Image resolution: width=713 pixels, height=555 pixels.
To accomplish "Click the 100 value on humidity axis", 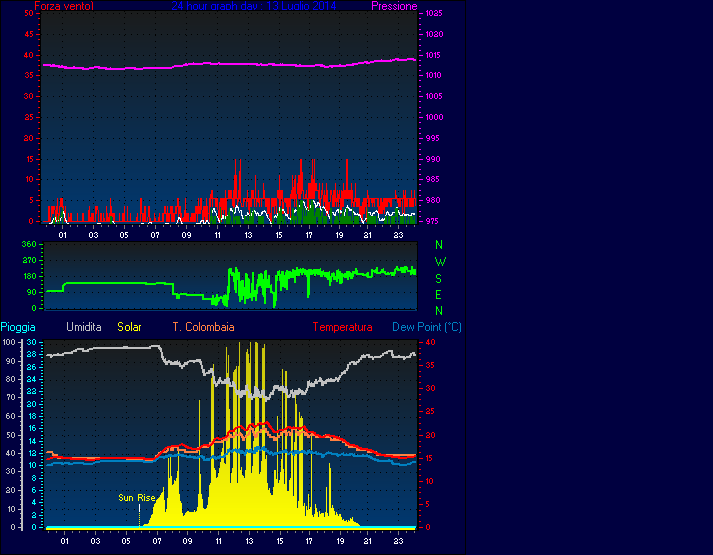I will point(9,342).
